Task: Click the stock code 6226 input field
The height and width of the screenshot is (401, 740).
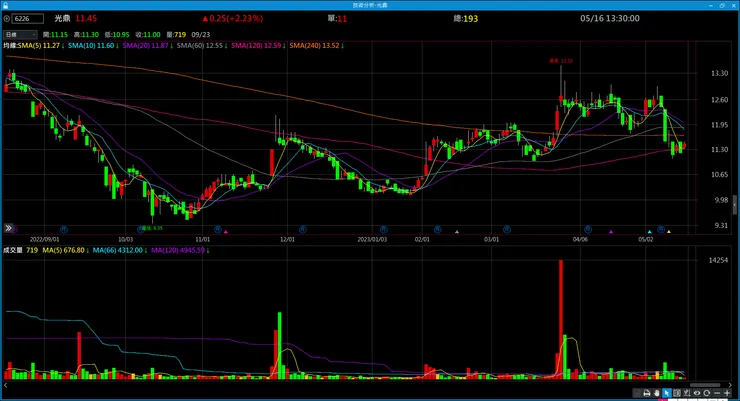Action: pyautogui.click(x=28, y=19)
